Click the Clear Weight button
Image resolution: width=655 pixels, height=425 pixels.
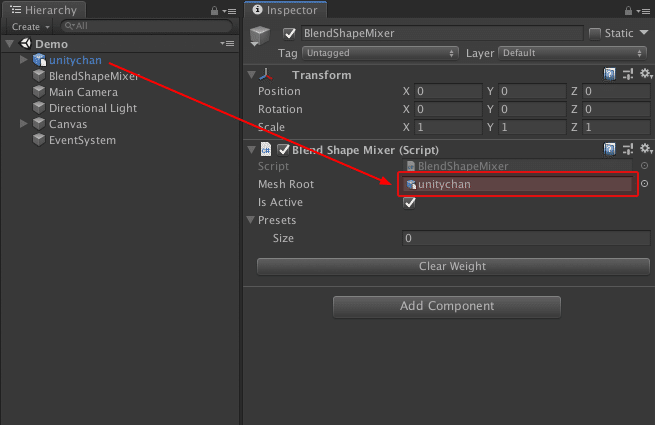[453, 266]
